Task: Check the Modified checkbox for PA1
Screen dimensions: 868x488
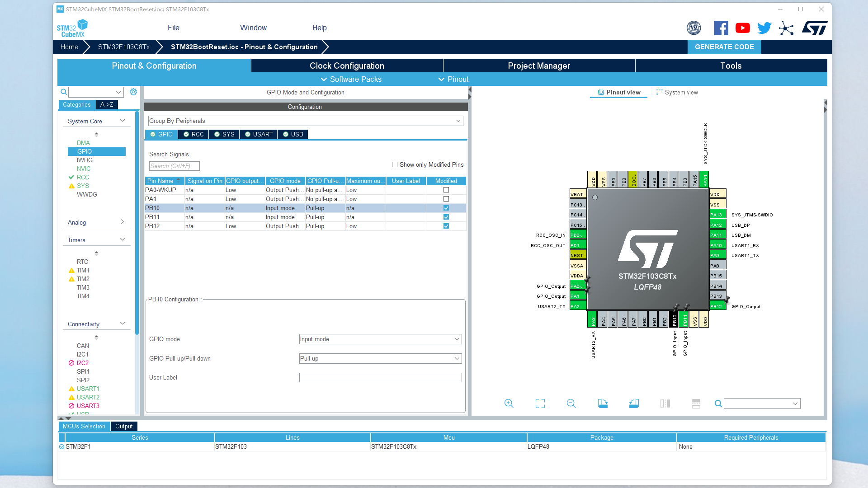Action: pyautogui.click(x=446, y=199)
